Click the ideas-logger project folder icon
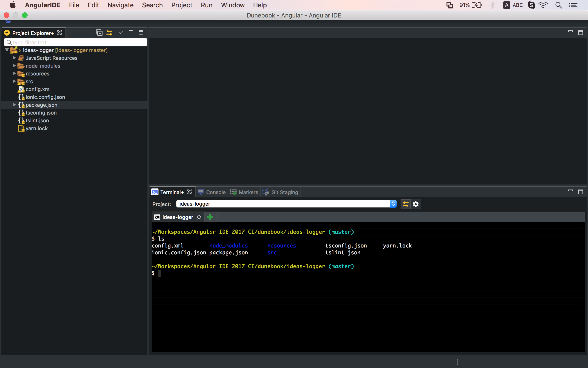Image resolution: width=588 pixels, height=368 pixels. pyautogui.click(x=14, y=50)
